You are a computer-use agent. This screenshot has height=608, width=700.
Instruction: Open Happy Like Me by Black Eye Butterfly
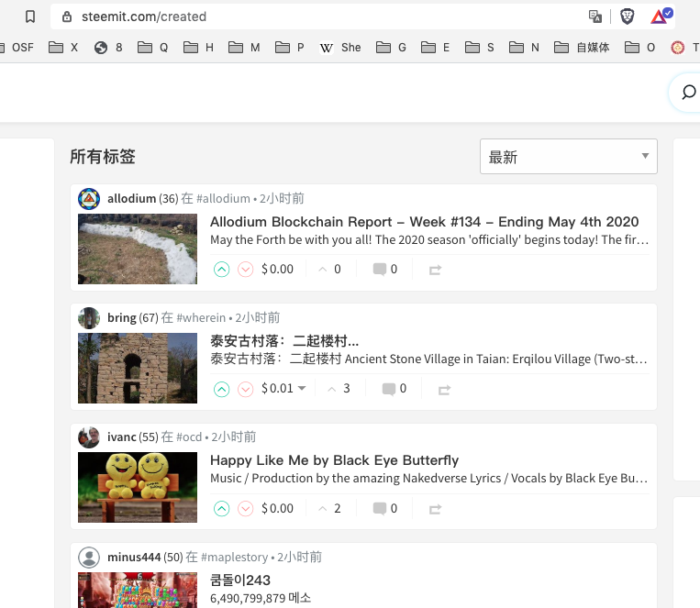334,460
